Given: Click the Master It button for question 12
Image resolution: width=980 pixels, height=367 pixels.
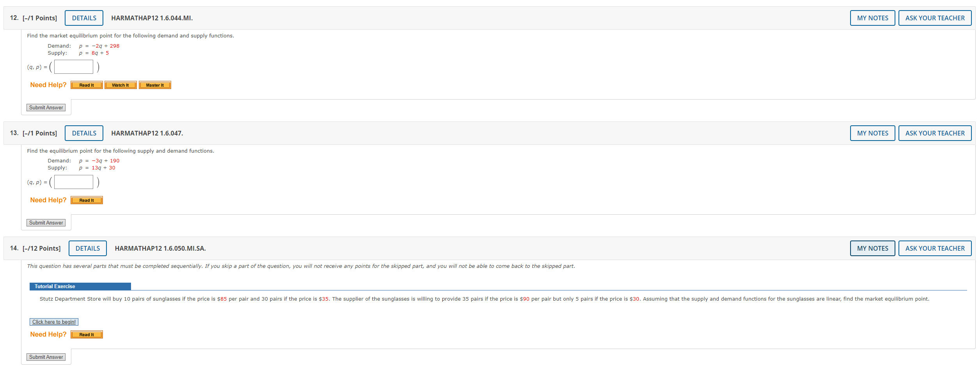Looking at the screenshot, I should click(x=155, y=85).
